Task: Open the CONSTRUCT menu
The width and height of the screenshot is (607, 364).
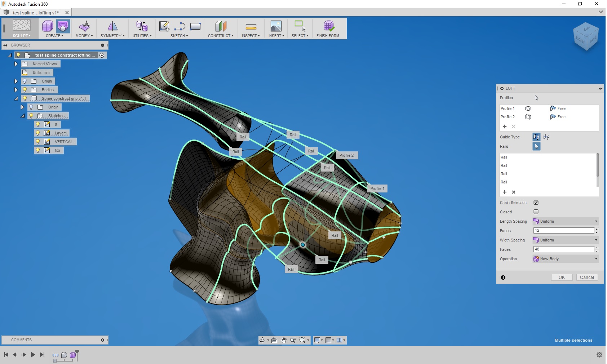Action: 221,36
